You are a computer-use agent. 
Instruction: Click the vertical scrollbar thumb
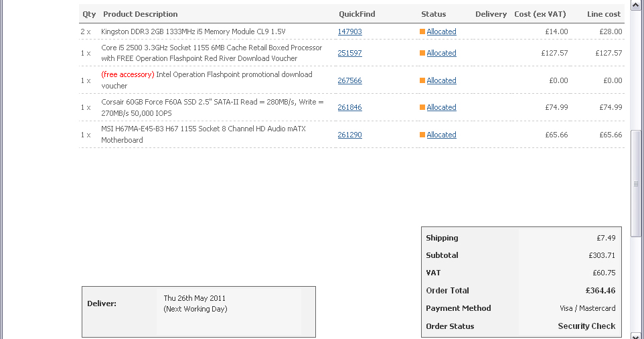[x=637, y=183]
